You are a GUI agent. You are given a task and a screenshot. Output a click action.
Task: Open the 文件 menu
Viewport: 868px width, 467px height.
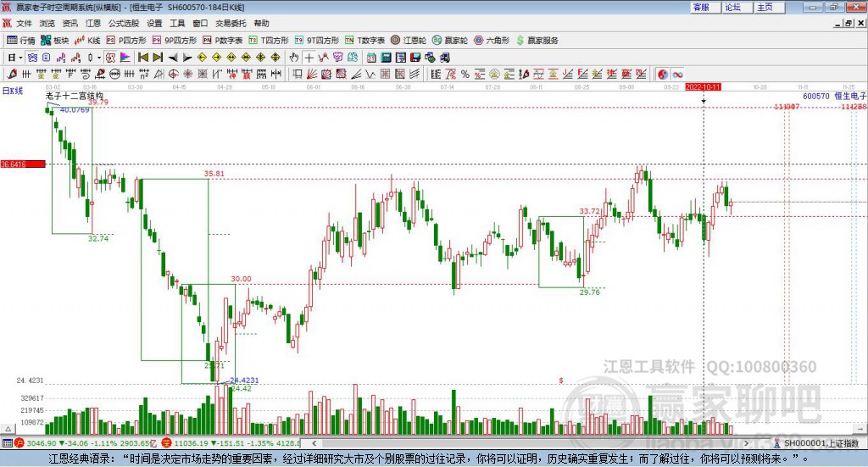(x=25, y=23)
